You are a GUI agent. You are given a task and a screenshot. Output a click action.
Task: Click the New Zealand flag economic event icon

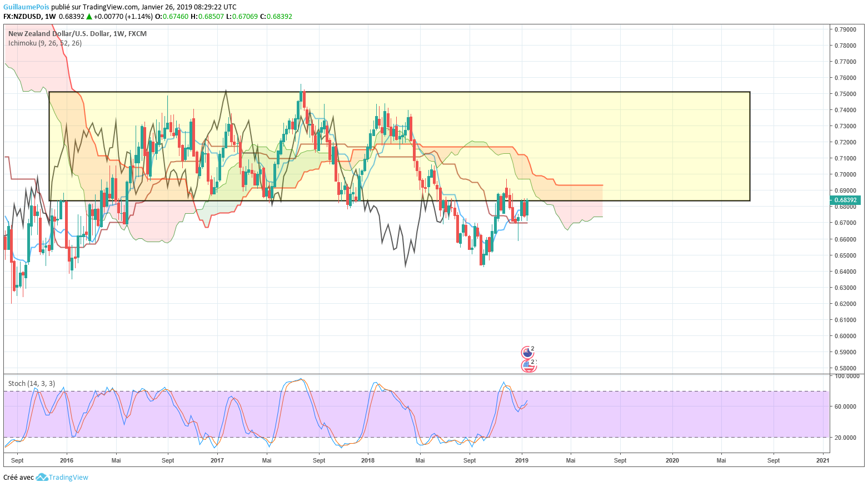tap(527, 352)
